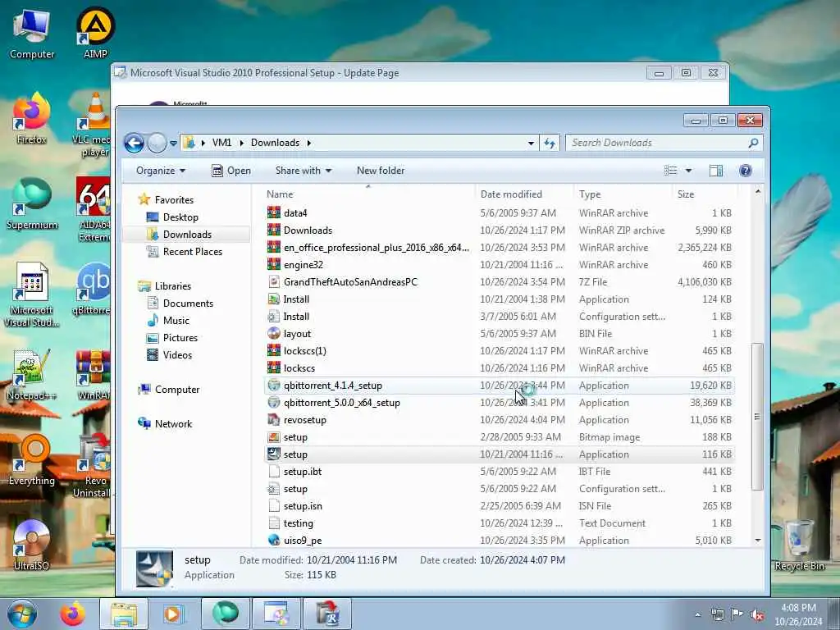The height and width of the screenshot is (630, 840).
Task: Open the Microsoft Visual Studio desktop shortcut
Action: (x=32, y=294)
